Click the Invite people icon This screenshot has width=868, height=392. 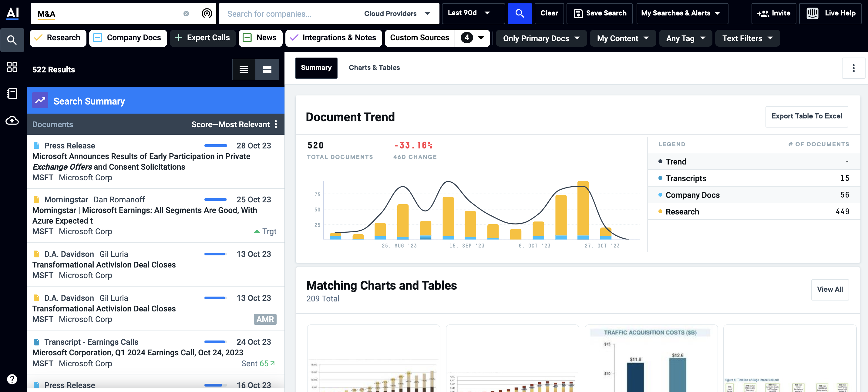pos(763,13)
